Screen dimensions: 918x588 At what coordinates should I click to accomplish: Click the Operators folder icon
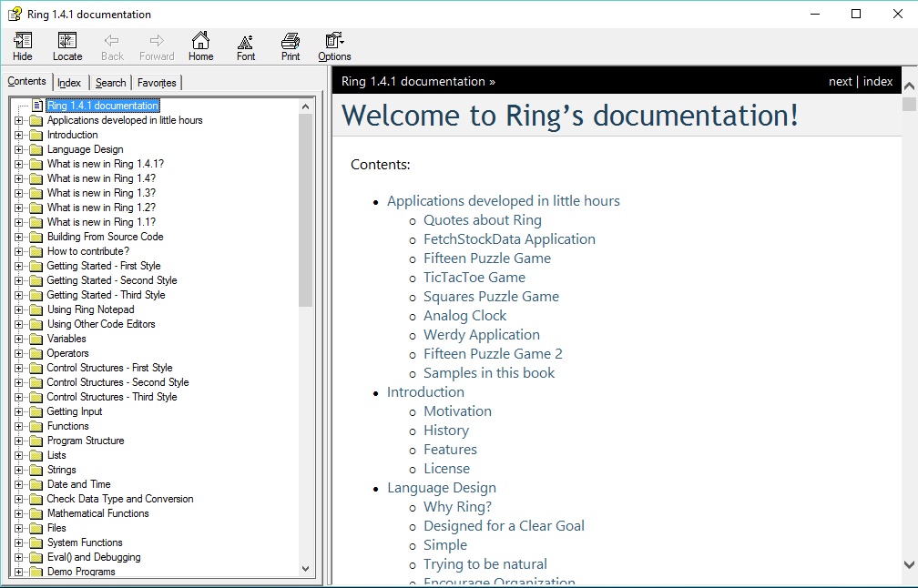click(x=36, y=353)
